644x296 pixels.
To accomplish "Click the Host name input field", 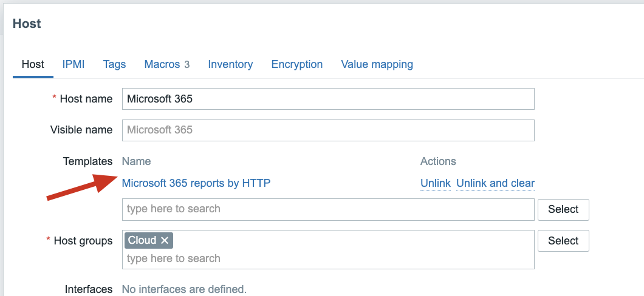I will [x=328, y=99].
